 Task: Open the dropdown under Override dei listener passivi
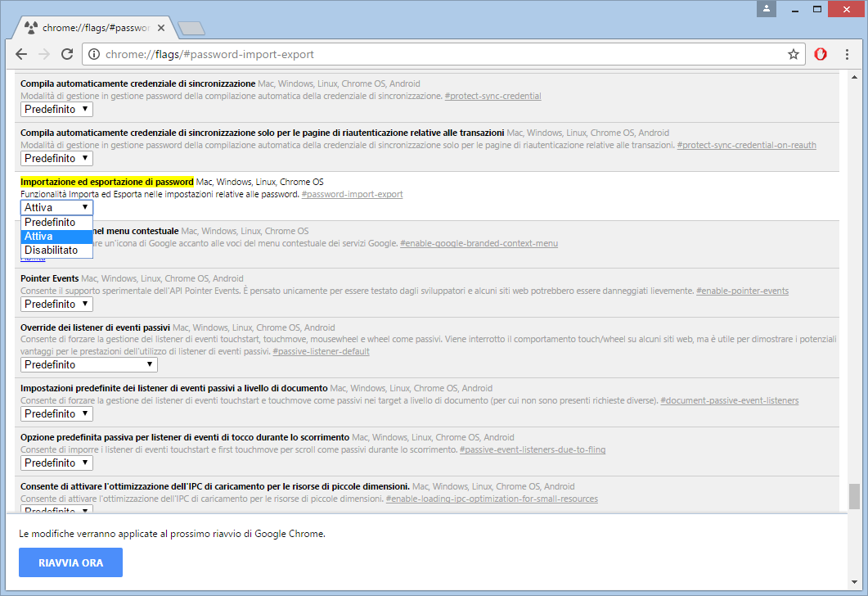click(x=88, y=364)
